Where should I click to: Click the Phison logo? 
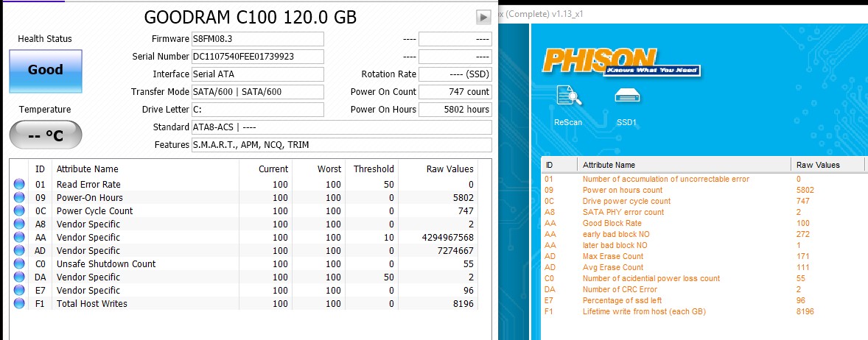click(622, 62)
